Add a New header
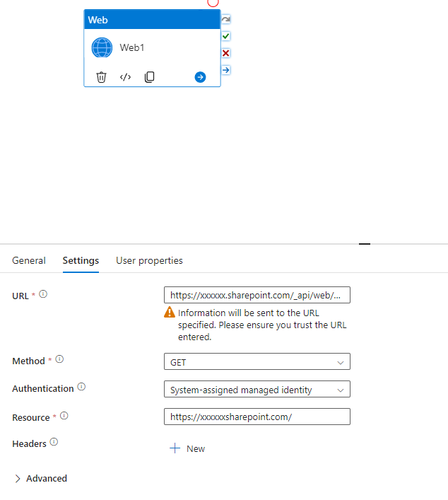Viewport: 448px width, 500px height. pos(187,448)
